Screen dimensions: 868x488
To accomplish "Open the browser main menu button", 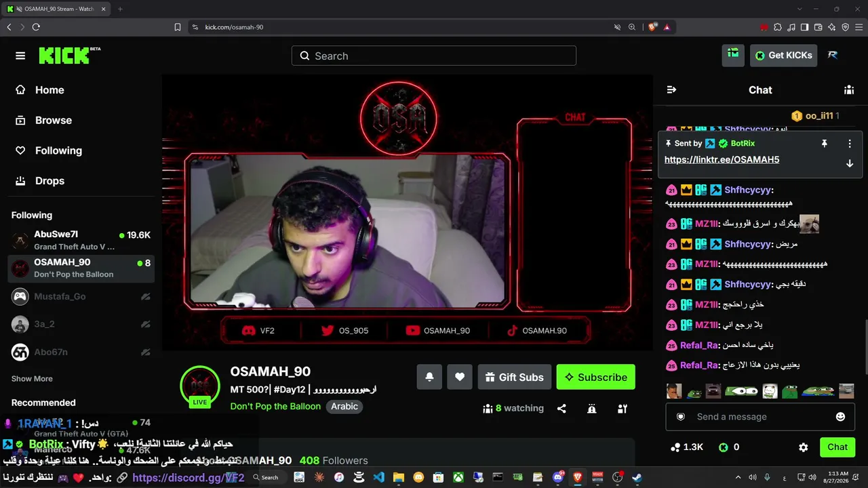I will point(859,27).
